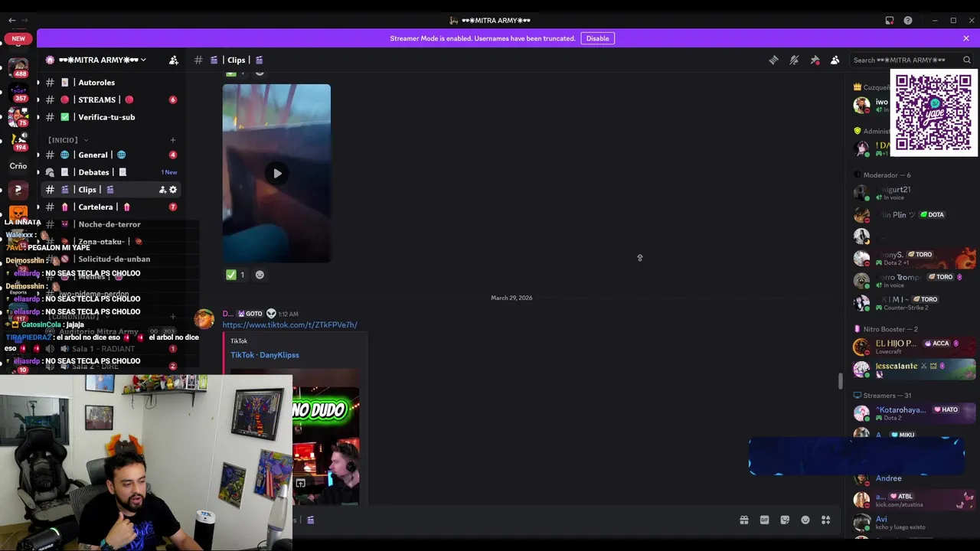
Task: Send a gift icon in message bar
Action: click(x=743, y=520)
